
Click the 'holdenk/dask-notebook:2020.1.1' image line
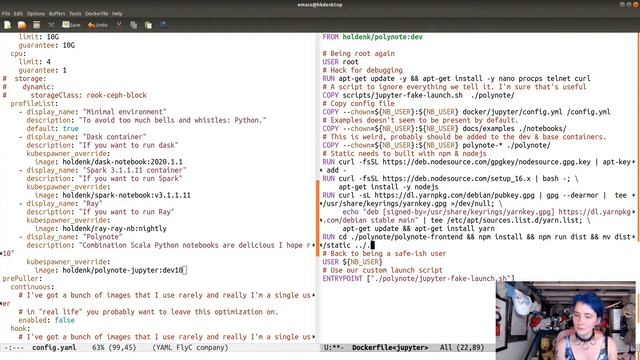point(109,162)
